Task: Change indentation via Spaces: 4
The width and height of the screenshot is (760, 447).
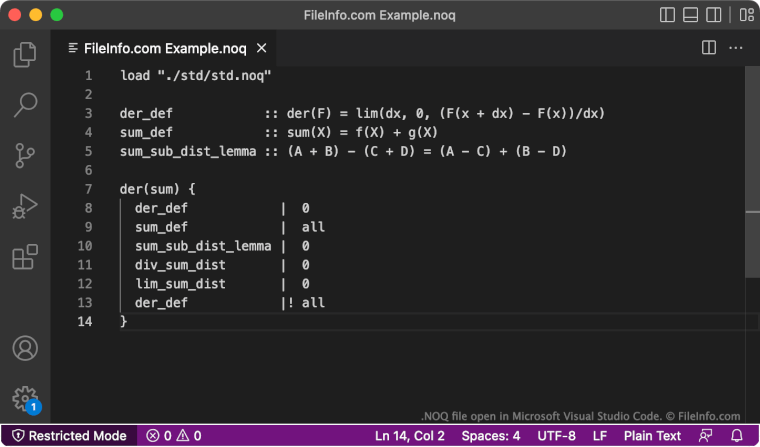Action: click(491, 436)
